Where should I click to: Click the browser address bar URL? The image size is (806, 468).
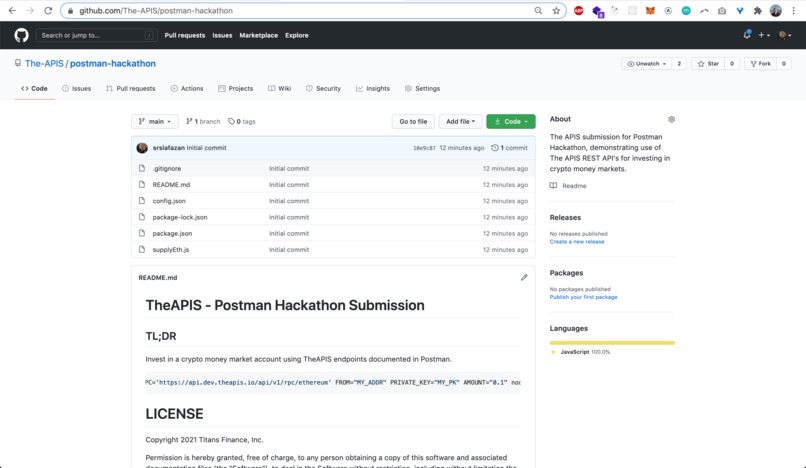pos(156,10)
